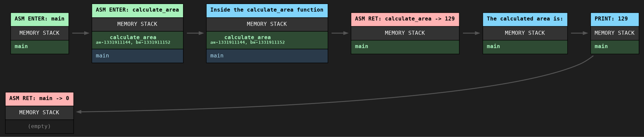Click main frame under "The calculated area is:"

tap(525, 47)
